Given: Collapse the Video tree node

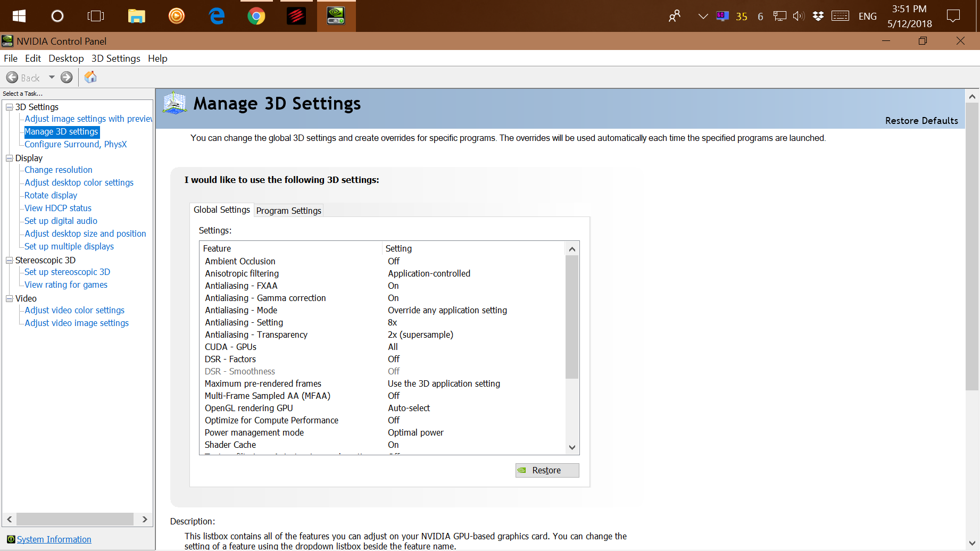Looking at the screenshot, I should [9, 299].
